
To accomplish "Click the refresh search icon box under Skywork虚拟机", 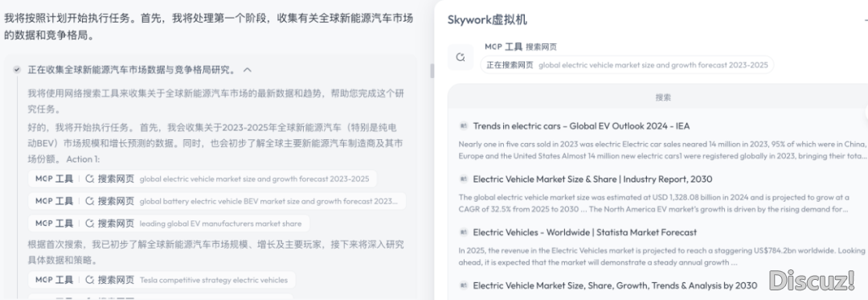I will [x=460, y=57].
